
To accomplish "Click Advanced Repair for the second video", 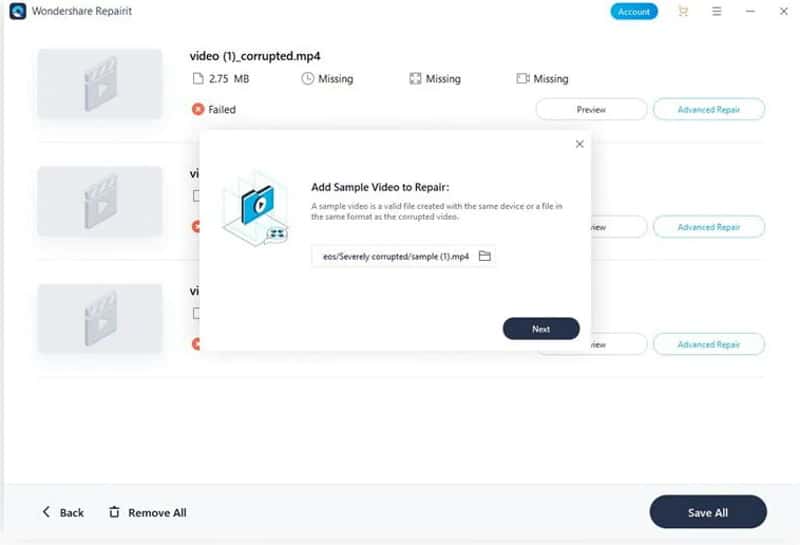I will [x=709, y=227].
